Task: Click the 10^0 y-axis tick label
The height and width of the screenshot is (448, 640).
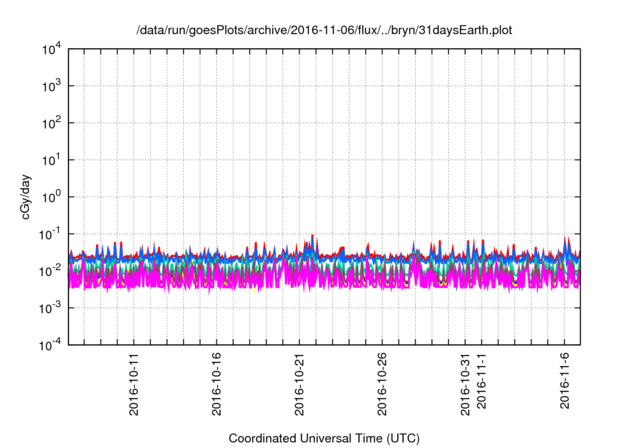Action: tap(51, 196)
